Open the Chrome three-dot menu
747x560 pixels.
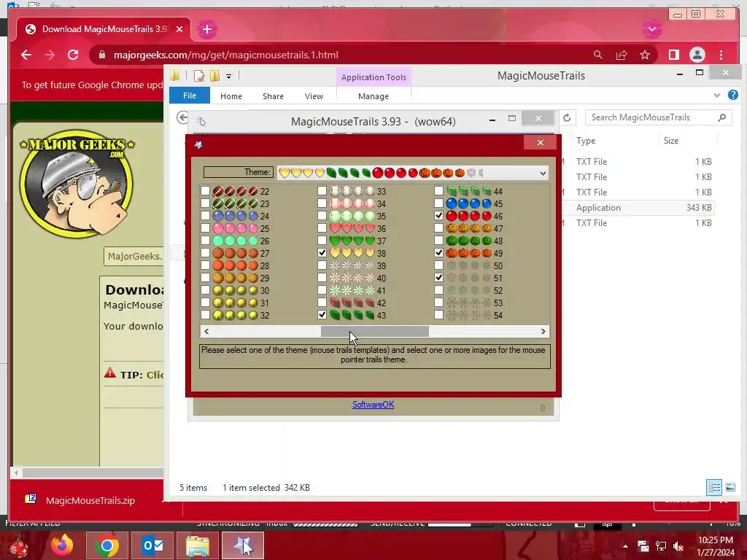point(721,55)
